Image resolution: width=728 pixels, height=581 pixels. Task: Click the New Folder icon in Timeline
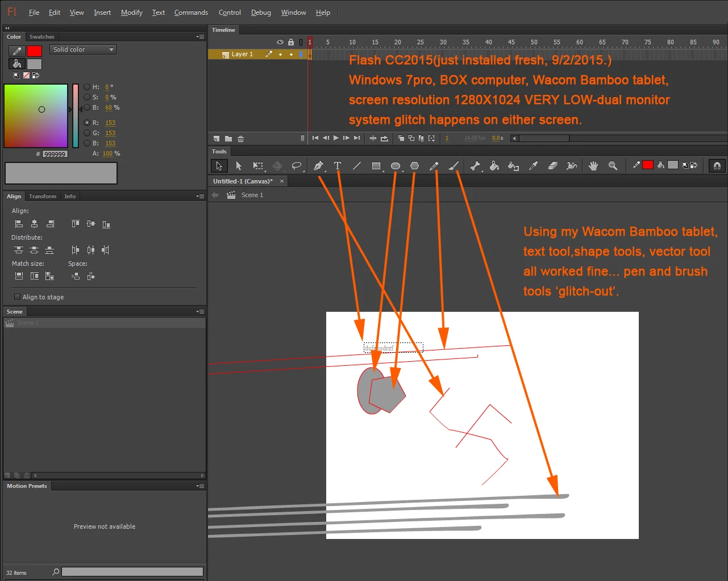pyautogui.click(x=228, y=138)
